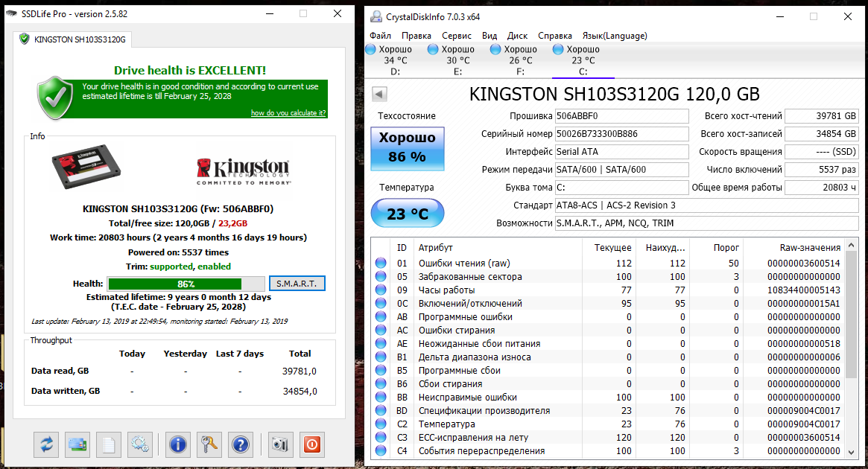Screen dimensions: 868x469
Task: Click the Интерфейс field Serial ATA
Action: click(x=621, y=152)
